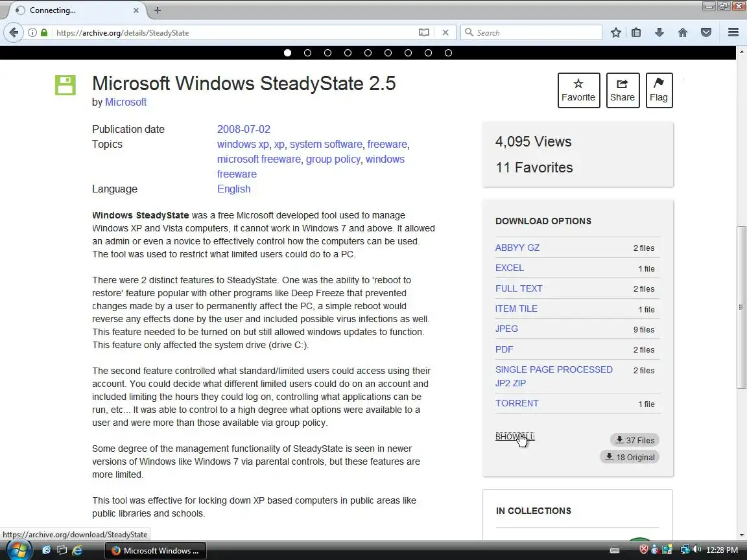Click the 9 files count beside JPEG
Viewport: 747px width, 560px height.
pyautogui.click(x=644, y=329)
